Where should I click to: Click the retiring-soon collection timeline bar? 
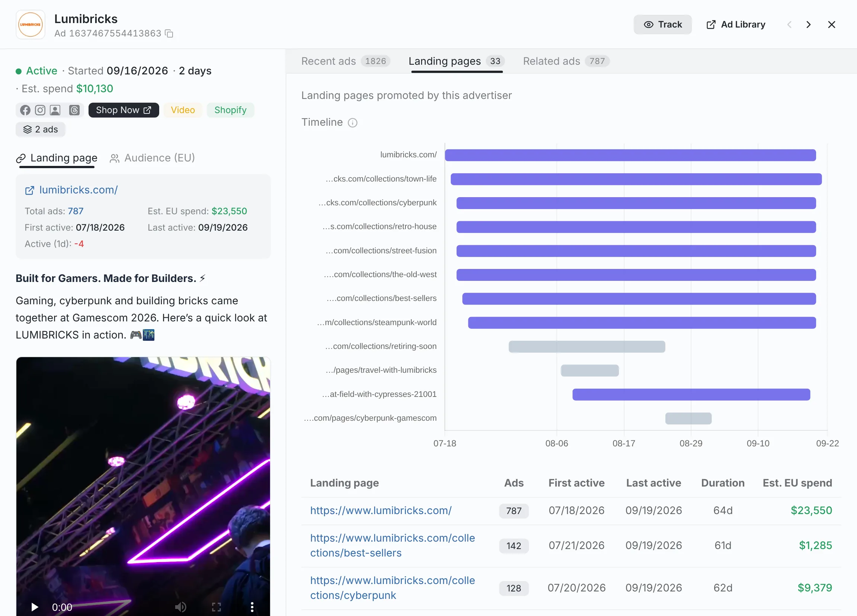(x=587, y=347)
